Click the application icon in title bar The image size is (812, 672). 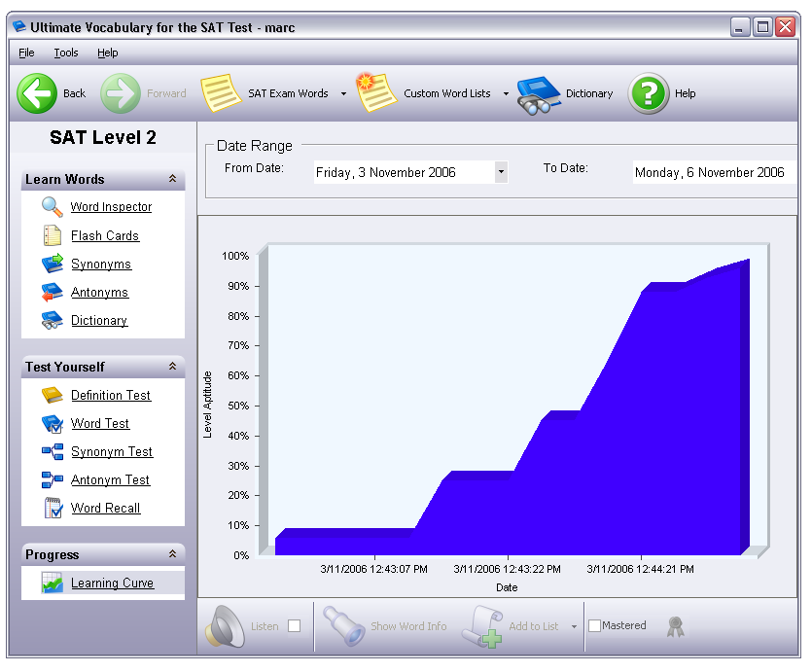[x=19, y=26]
